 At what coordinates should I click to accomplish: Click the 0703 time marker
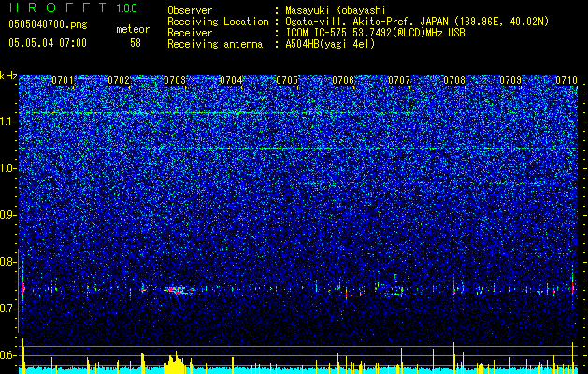coord(175,80)
